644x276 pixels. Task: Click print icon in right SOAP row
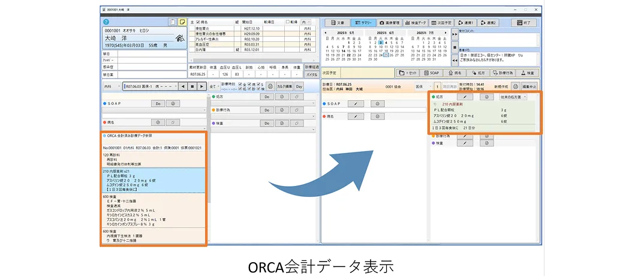click(x=378, y=104)
